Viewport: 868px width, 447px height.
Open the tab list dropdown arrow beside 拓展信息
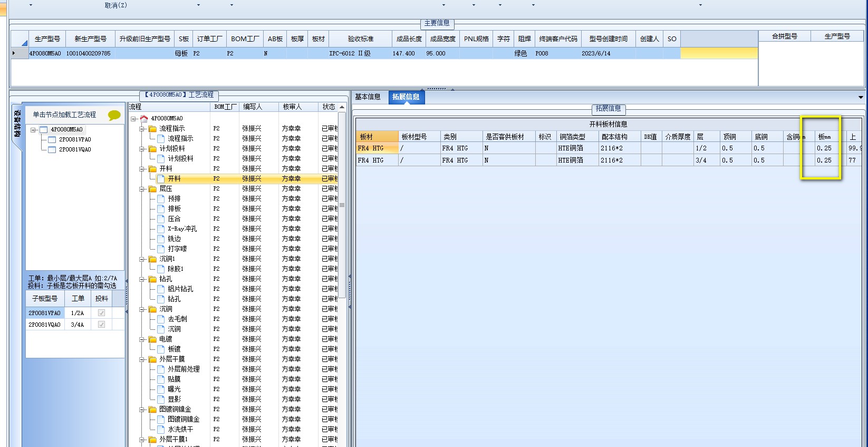(x=861, y=98)
